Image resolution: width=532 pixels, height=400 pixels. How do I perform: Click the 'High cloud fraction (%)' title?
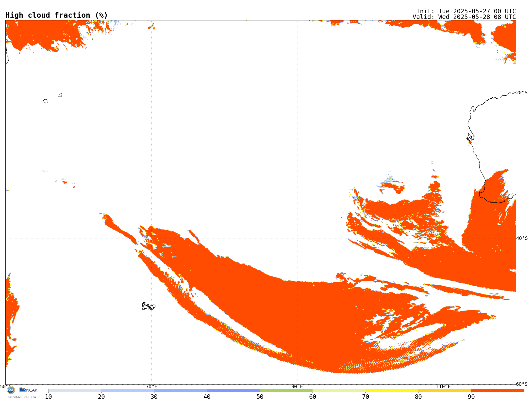(56, 15)
